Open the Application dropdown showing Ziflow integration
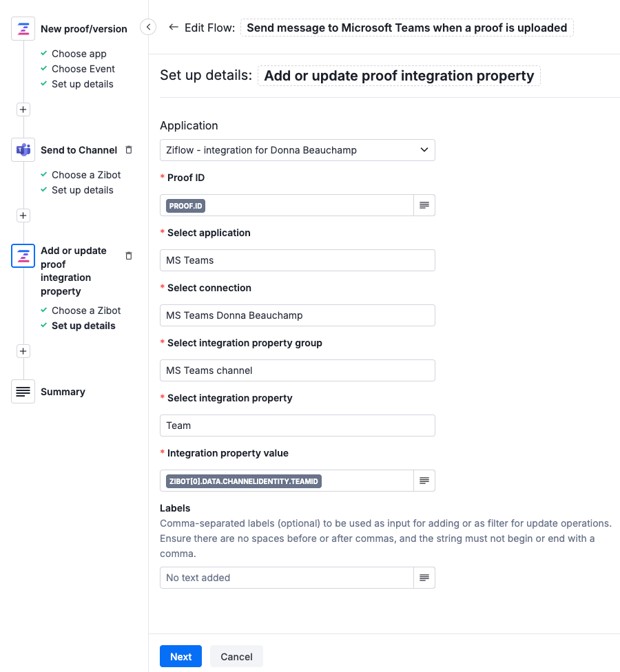 (x=297, y=149)
